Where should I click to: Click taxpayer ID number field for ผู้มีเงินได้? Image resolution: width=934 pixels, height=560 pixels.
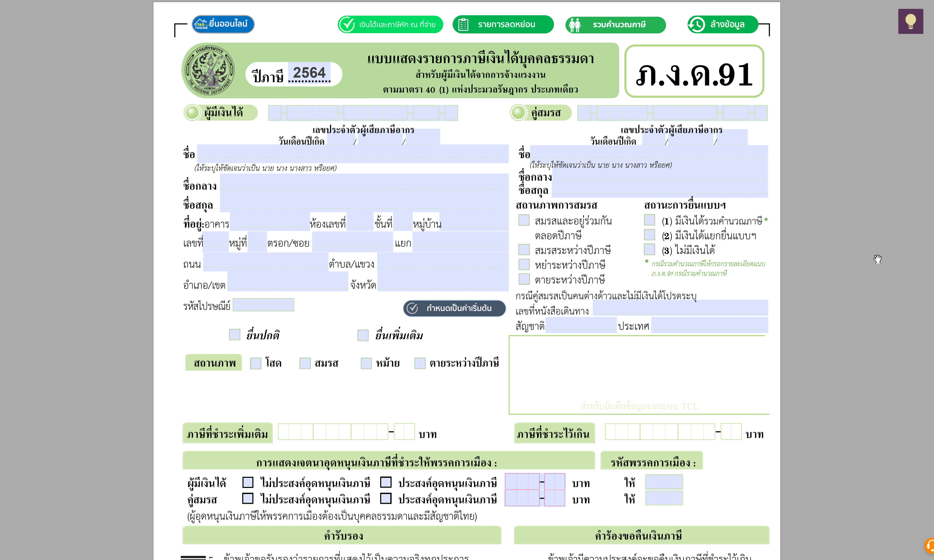[363, 113]
